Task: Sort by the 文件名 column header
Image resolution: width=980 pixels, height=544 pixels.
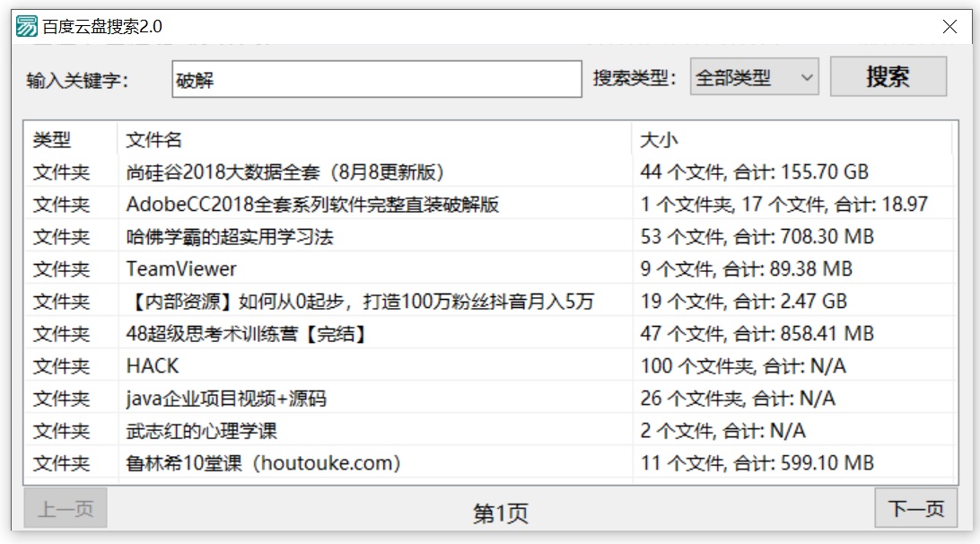Action: click(x=374, y=139)
